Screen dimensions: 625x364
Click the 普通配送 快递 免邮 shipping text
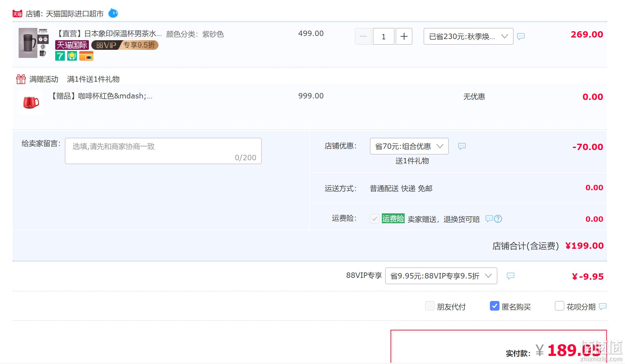[401, 188]
